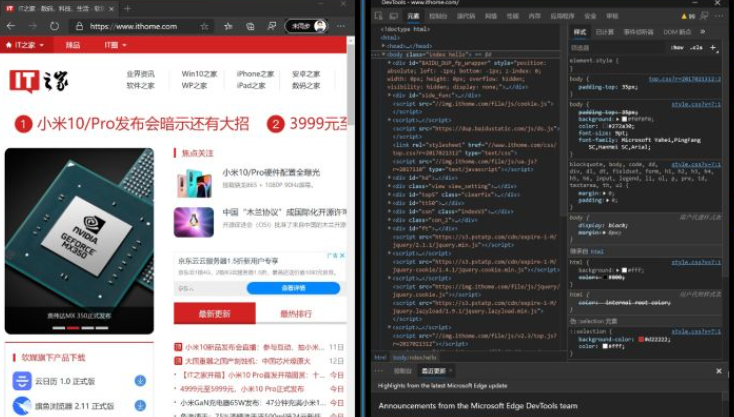Close the DevTools bottom drawer
The height and width of the screenshot is (417, 734).
pos(719,371)
